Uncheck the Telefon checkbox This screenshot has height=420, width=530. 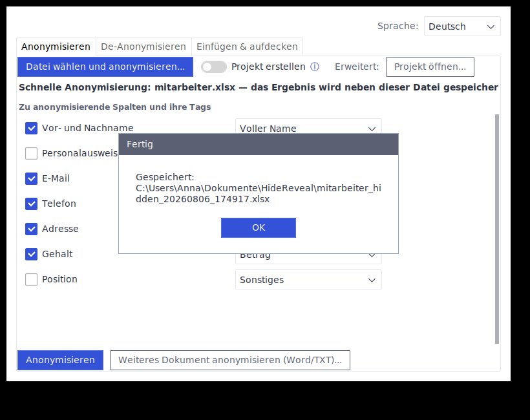[x=32, y=204]
